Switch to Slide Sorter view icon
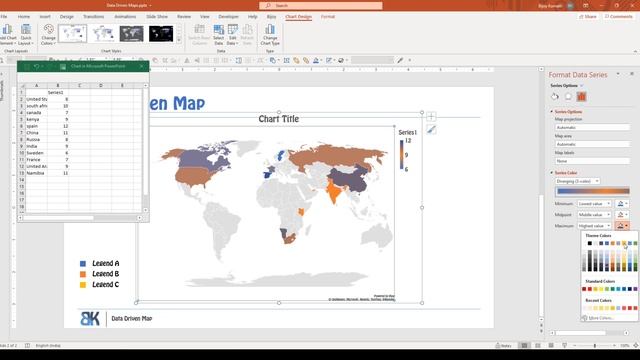The image size is (640, 360). pyautogui.click(x=538, y=345)
